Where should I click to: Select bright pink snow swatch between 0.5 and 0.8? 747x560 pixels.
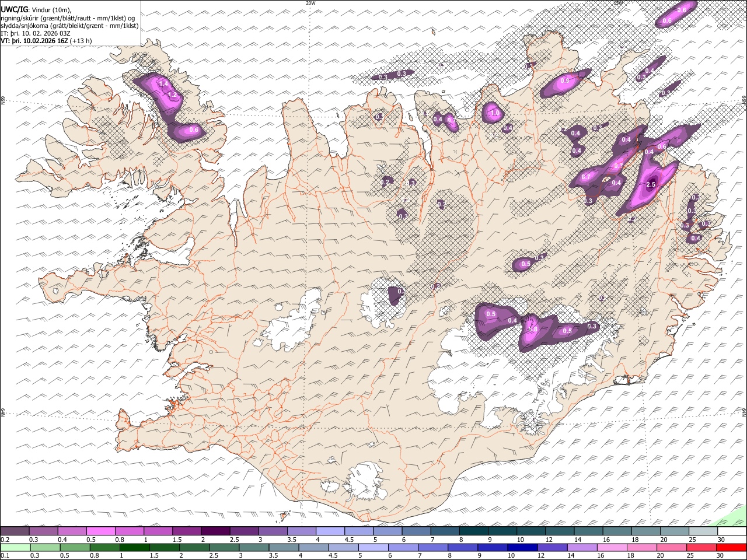pyautogui.click(x=100, y=531)
